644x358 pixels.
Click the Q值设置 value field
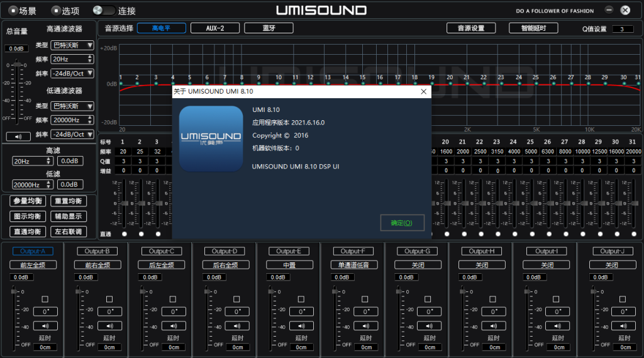point(622,29)
